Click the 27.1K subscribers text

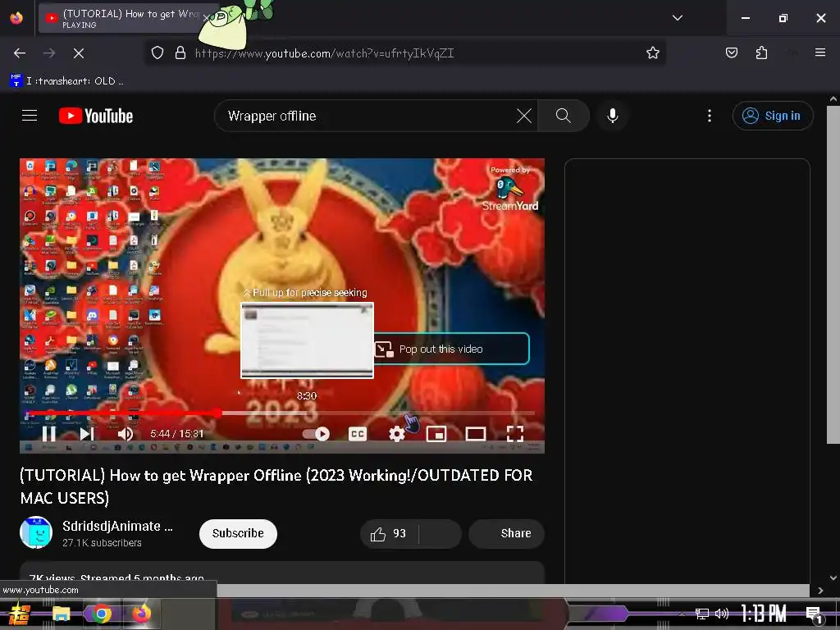pyautogui.click(x=102, y=543)
